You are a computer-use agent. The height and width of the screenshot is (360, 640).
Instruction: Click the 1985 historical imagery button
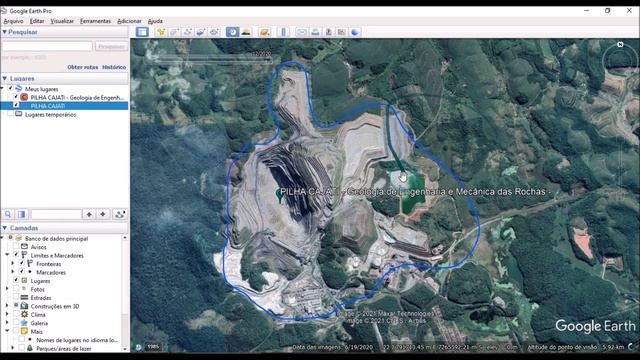[x=153, y=347]
